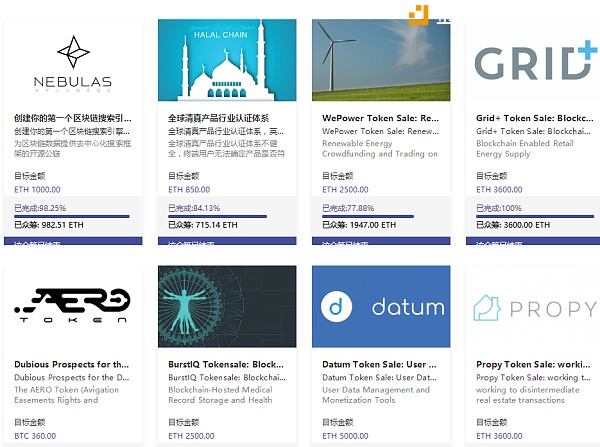Open the WePower wind turbine image

[x=381, y=60]
